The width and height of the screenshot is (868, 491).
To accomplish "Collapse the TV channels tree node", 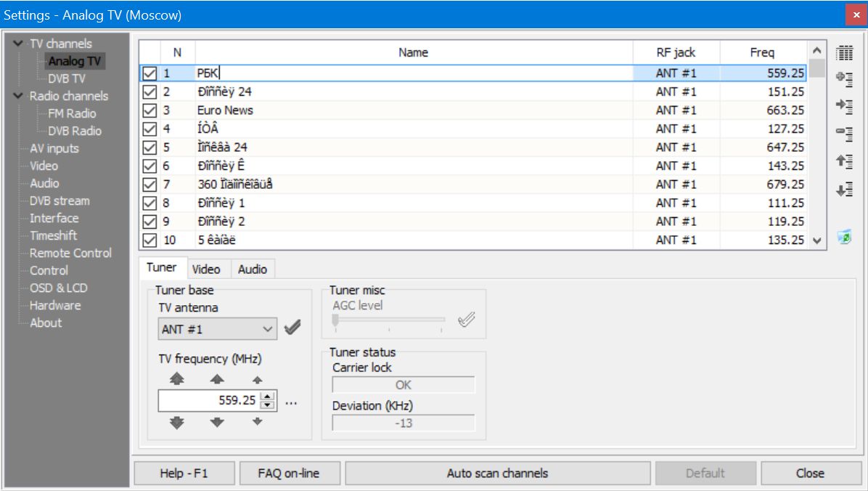I will coord(17,44).
